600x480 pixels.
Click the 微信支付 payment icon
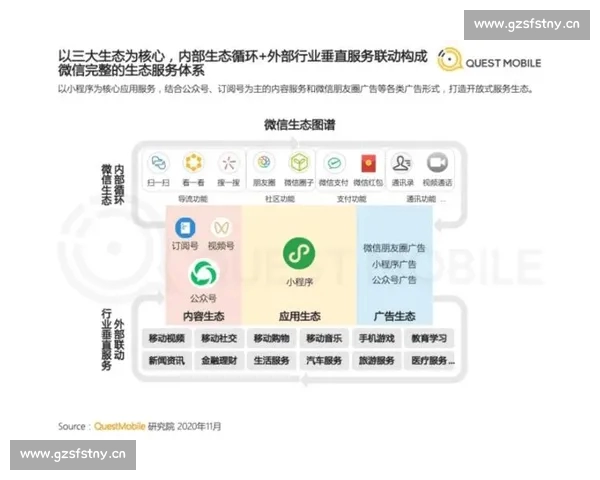point(334,163)
